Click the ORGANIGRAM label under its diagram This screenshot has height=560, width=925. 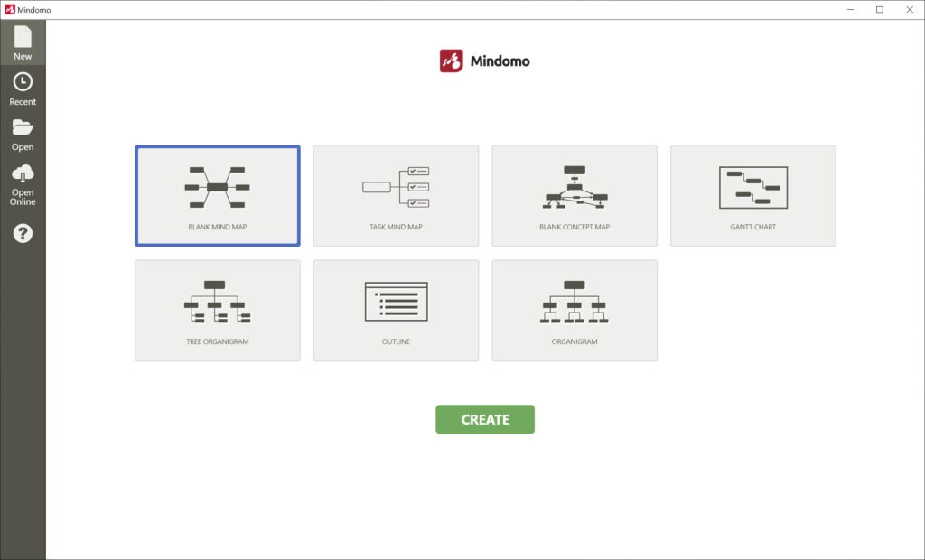[575, 341]
